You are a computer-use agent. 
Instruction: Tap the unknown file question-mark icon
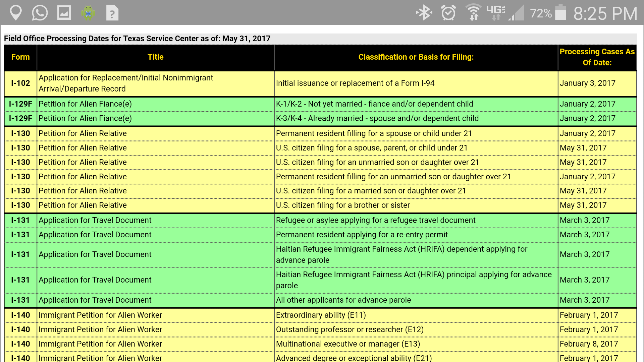(x=112, y=13)
